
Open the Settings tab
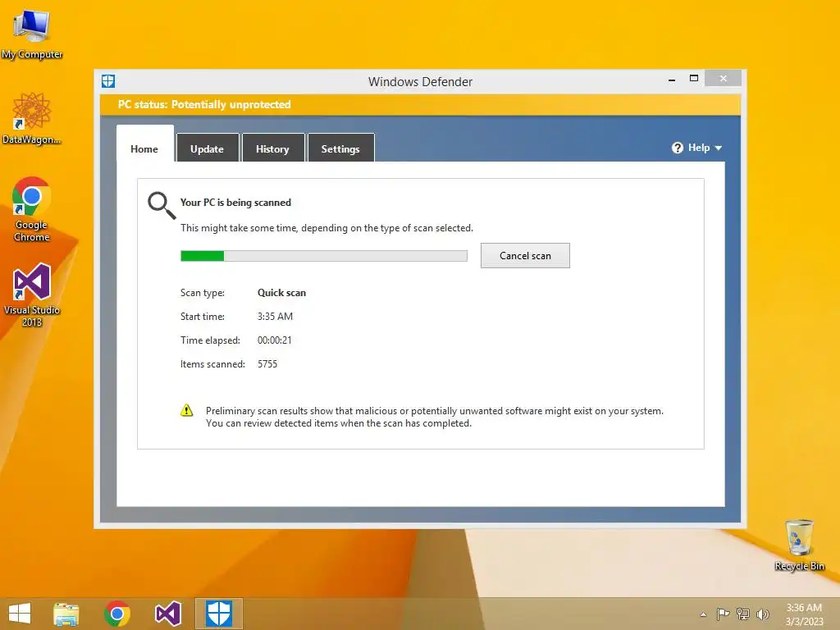(x=340, y=149)
